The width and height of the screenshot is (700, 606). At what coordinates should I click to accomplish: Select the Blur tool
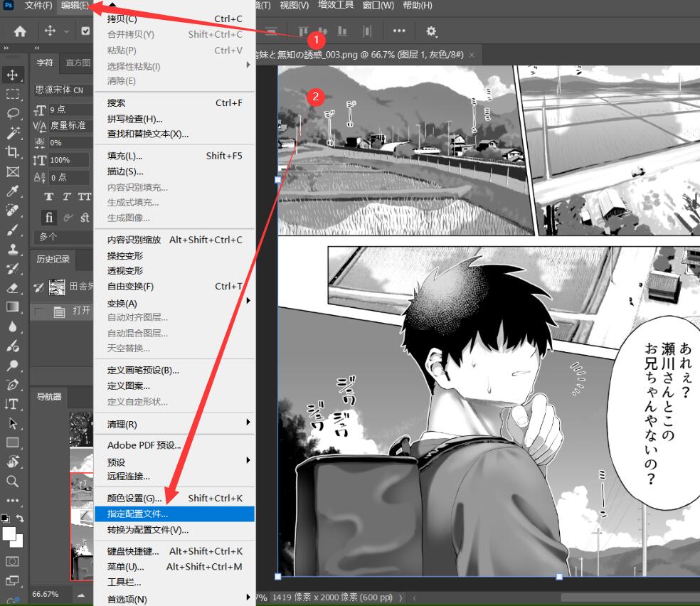pyautogui.click(x=13, y=326)
